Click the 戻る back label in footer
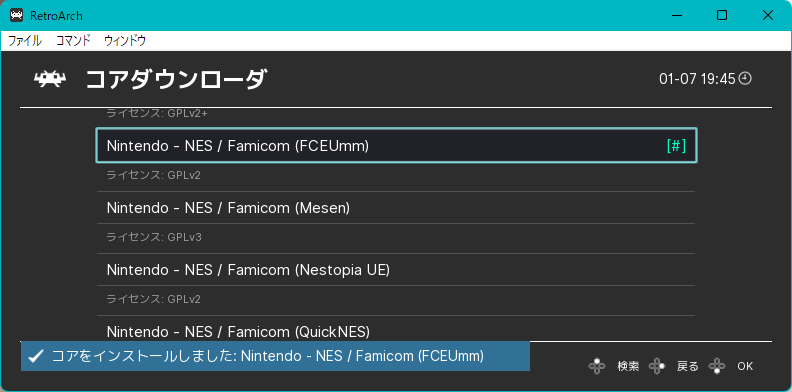The height and width of the screenshot is (392, 792). (687, 366)
